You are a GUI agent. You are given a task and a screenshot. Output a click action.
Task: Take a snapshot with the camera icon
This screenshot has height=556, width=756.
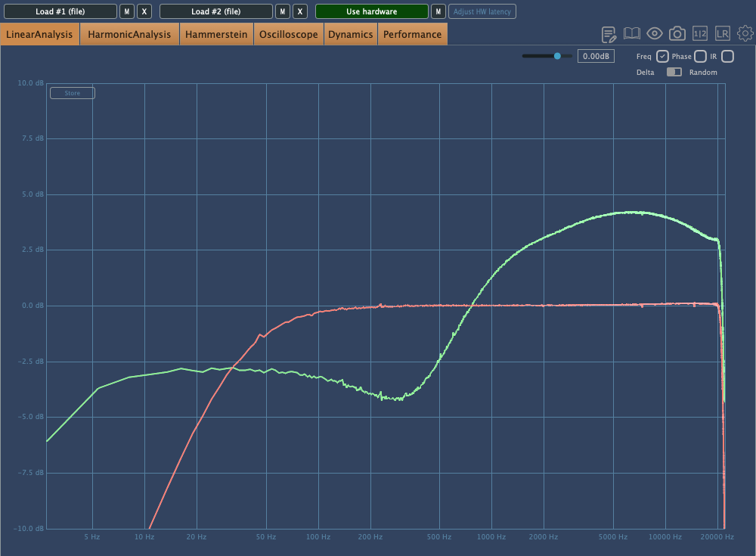(677, 34)
